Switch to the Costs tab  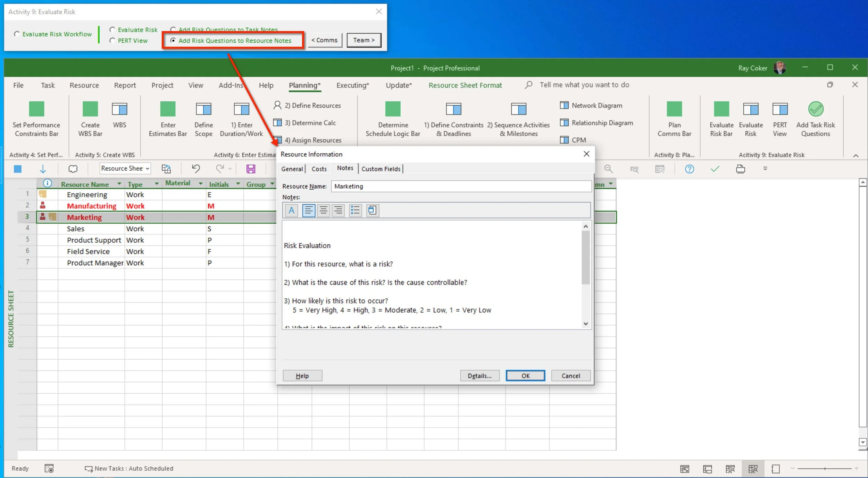(319, 169)
